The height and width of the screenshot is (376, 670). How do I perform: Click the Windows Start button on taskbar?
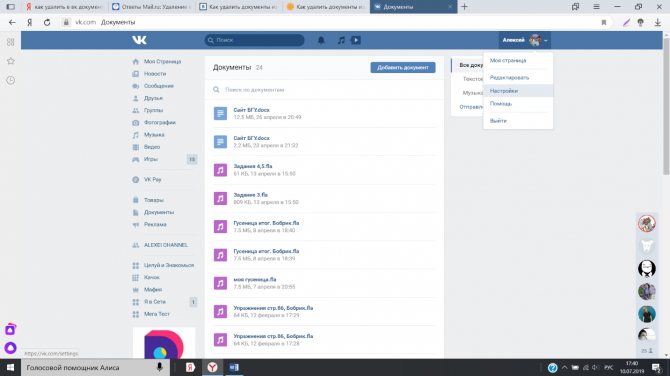10,367
